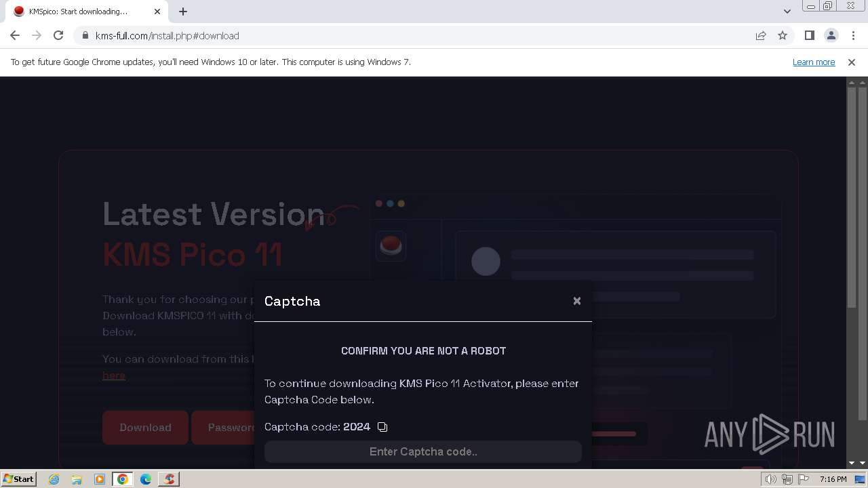Open a new browser tab
This screenshot has width=868, height=488.
coord(183,12)
